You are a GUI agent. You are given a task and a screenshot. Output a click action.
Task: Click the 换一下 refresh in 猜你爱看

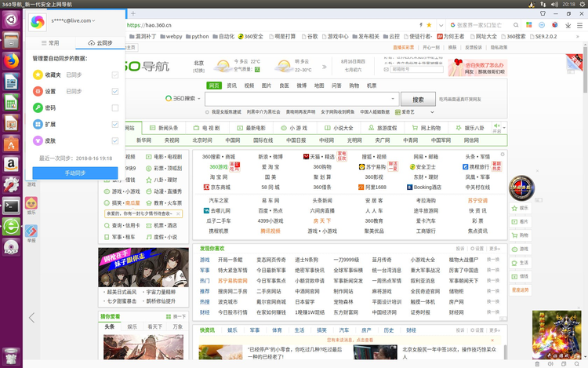(x=176, y=317)
